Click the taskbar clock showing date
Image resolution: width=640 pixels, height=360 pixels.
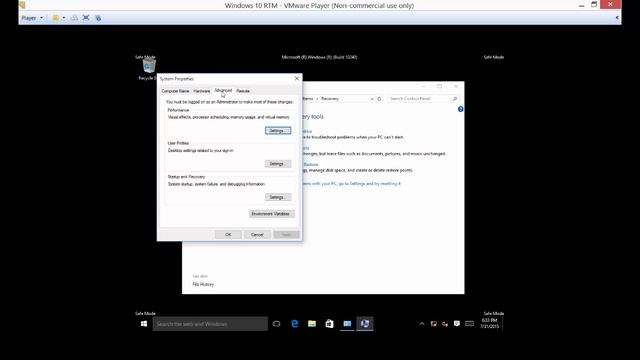(x=489, y=324)
